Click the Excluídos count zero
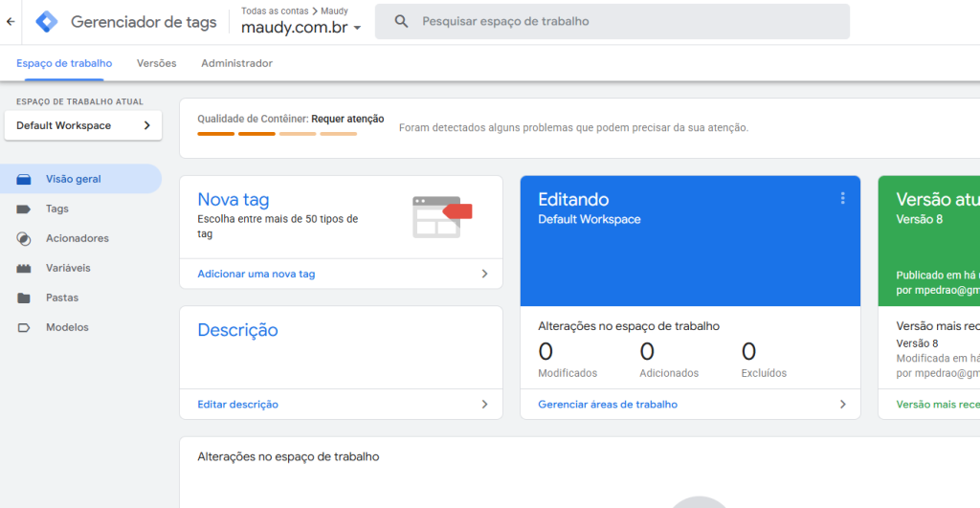 (748, 352)
